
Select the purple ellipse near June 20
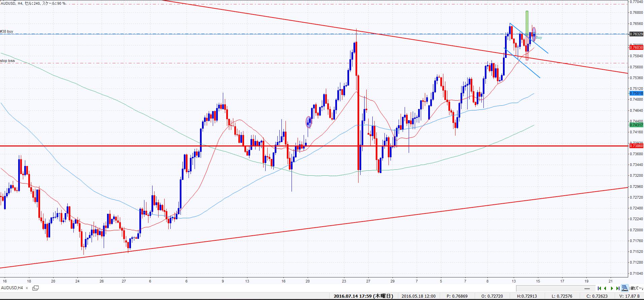coord(308,122)
